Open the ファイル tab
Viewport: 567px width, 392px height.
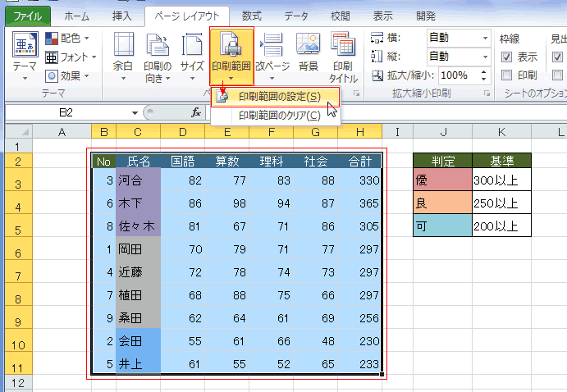coord(27,16)
